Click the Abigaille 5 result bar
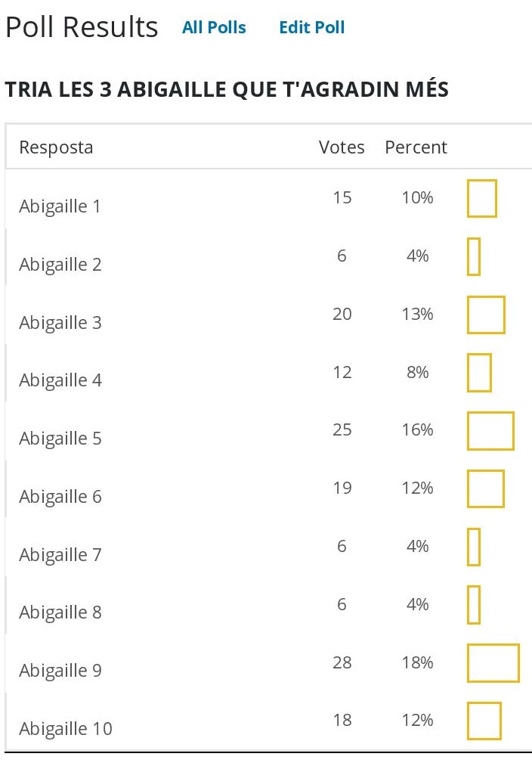The width and height of the screenshot is (532, 769). coord(490,431)
